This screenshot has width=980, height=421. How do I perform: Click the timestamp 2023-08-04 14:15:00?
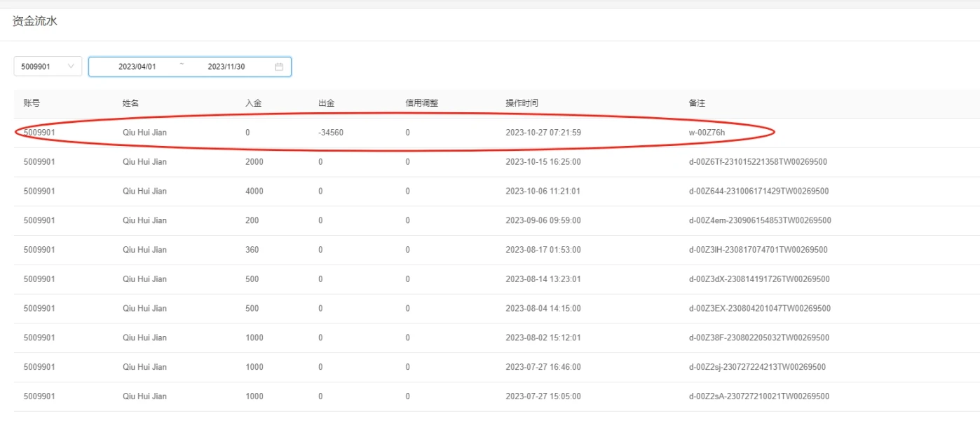(x=543, y=309)
